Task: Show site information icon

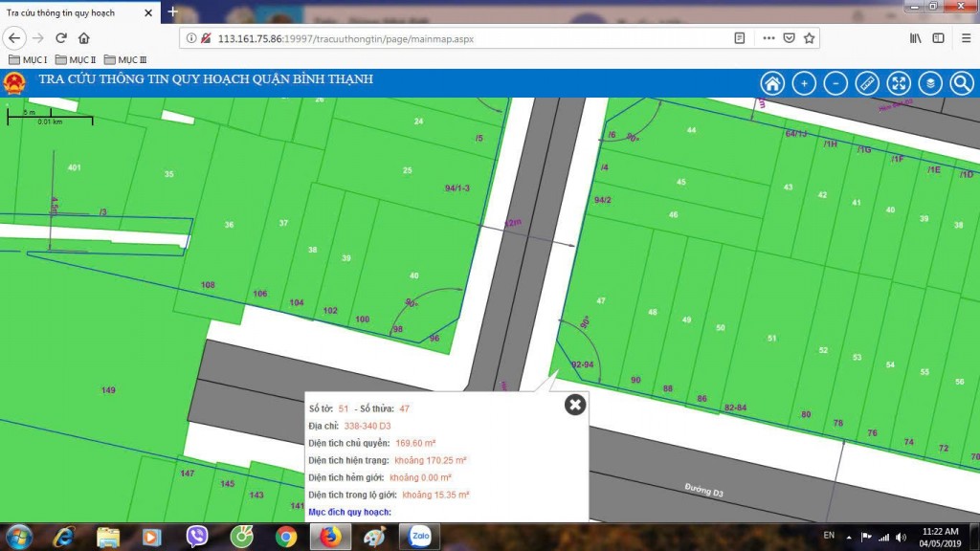Action: click(191, 38)
